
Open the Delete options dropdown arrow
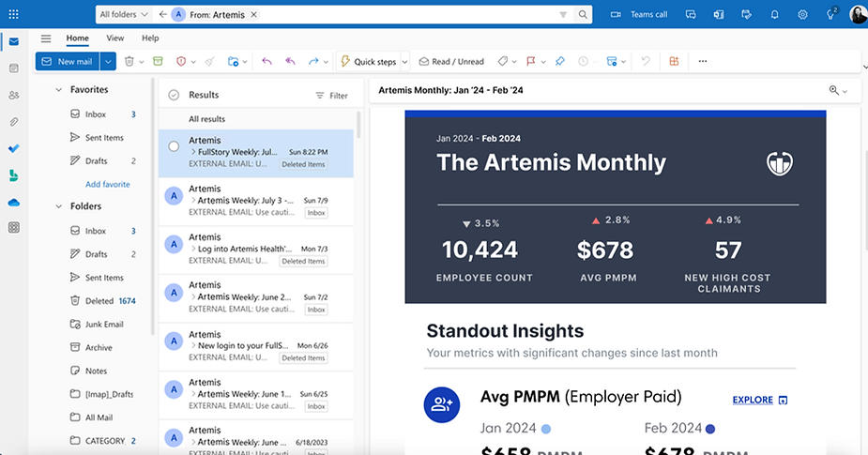coord(141,62)
